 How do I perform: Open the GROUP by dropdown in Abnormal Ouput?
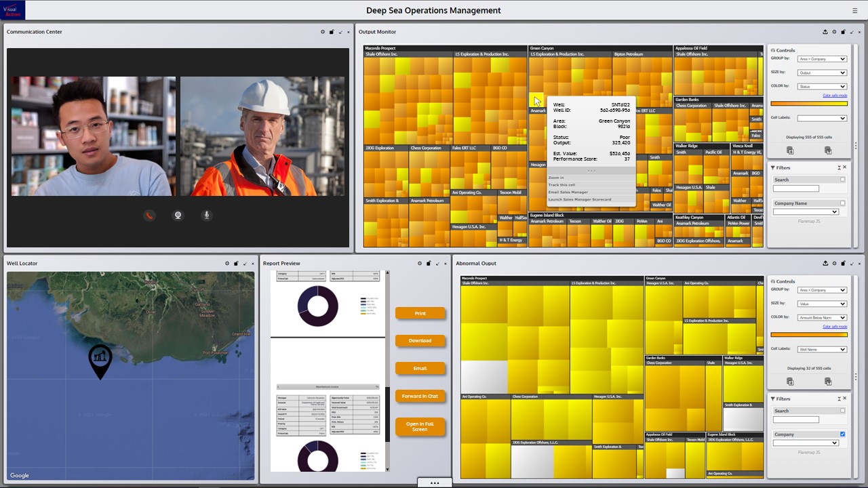(x=823, y=290)
